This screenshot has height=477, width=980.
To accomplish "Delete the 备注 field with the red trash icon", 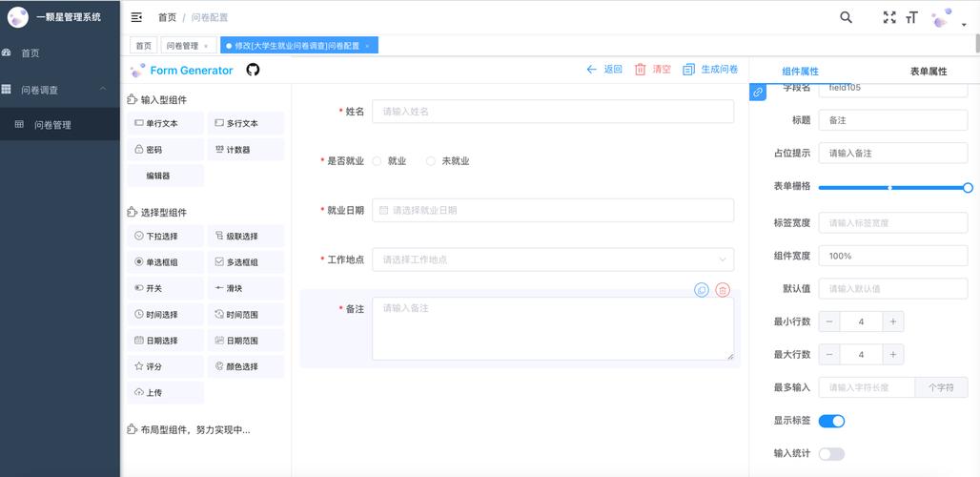I will [723, 290].
